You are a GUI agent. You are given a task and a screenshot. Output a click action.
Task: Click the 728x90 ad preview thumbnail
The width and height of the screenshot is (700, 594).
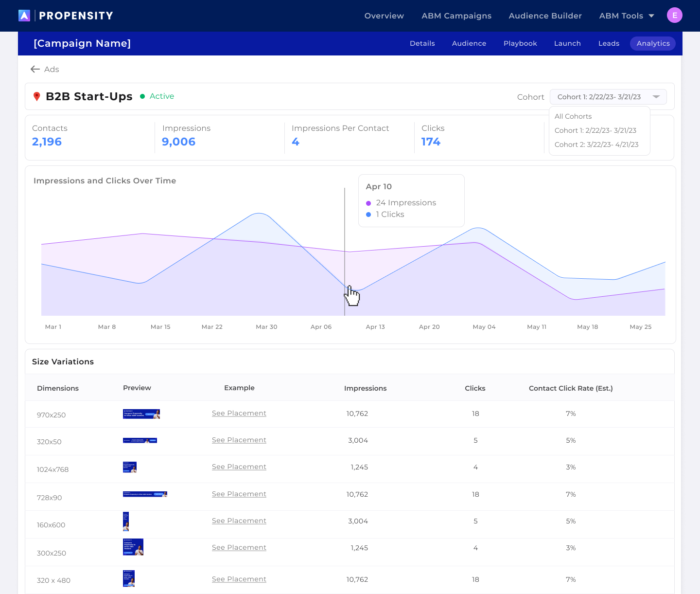[145, 494]
